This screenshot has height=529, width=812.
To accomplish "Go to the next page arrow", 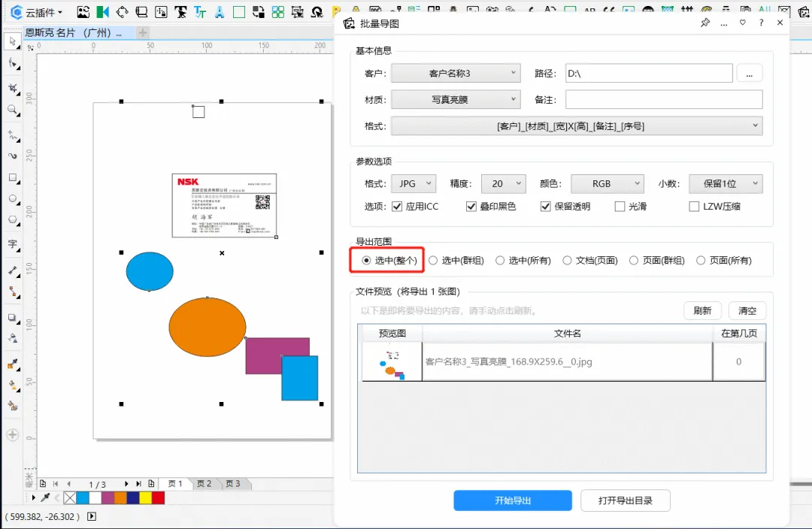I will [126, 483].
